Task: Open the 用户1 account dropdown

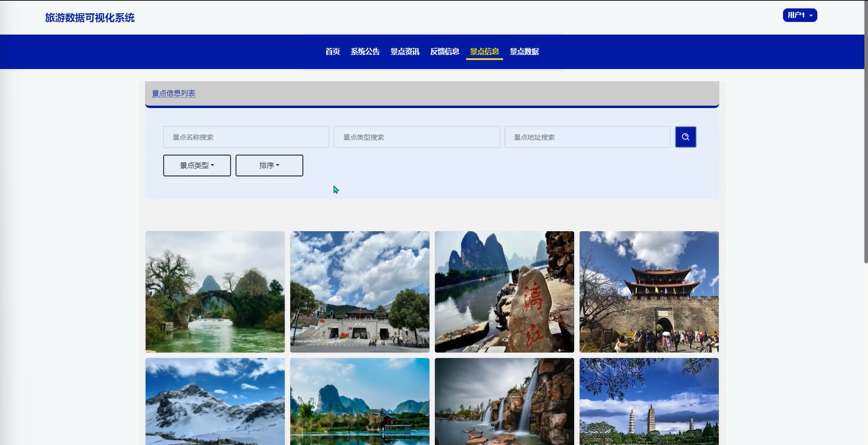Action: point(800,15)
